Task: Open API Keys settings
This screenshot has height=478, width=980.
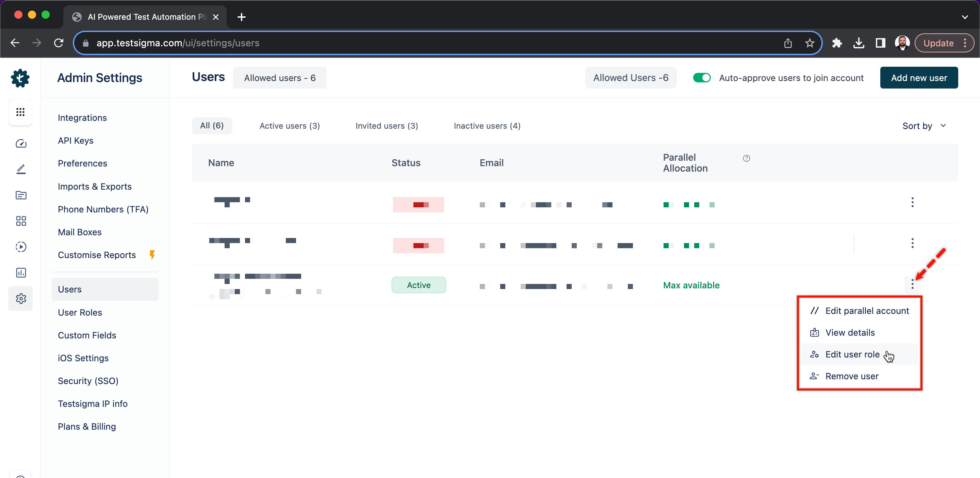Action: [x=75, y=140]
